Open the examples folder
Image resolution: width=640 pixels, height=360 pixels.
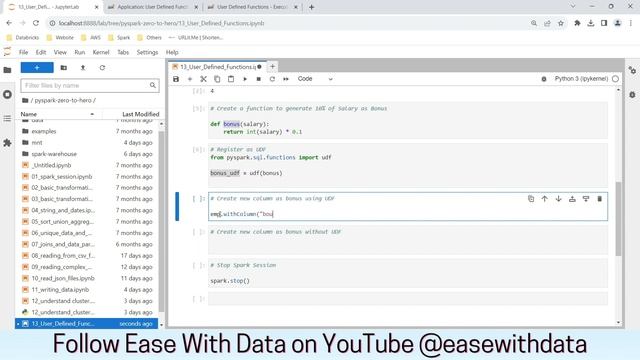click(87, 131)
